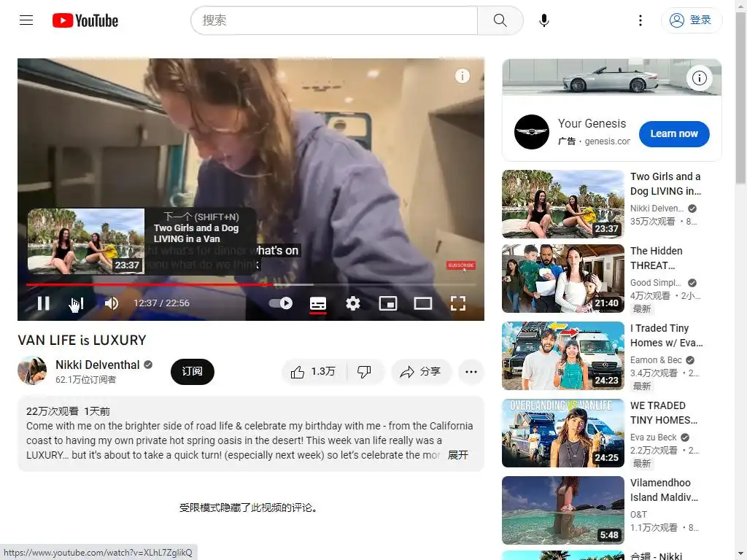Click video title VAN LIFE is LUXURY

point(82,340)
